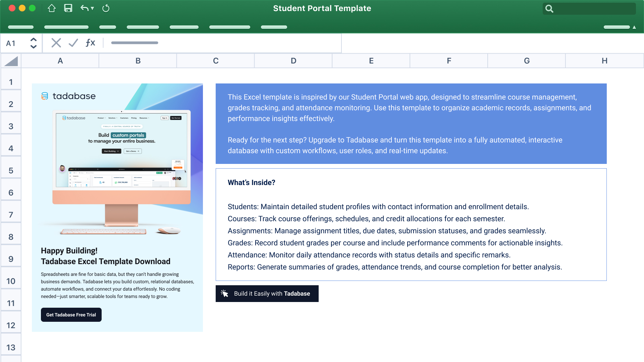This screenshot has width=644, height=362.
Task: Focus the search field in the title bar
Action: (589, 9)
